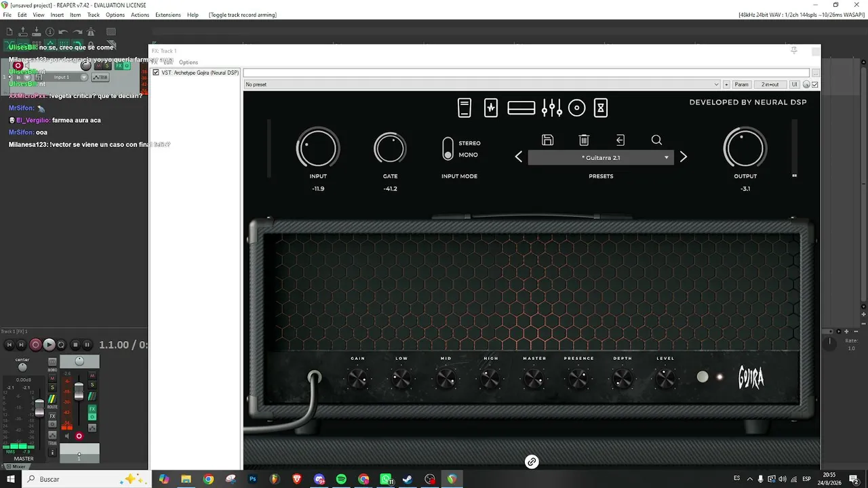Open the Track menu
Viewport: 868px width, 488px height.
click(93, 15)
